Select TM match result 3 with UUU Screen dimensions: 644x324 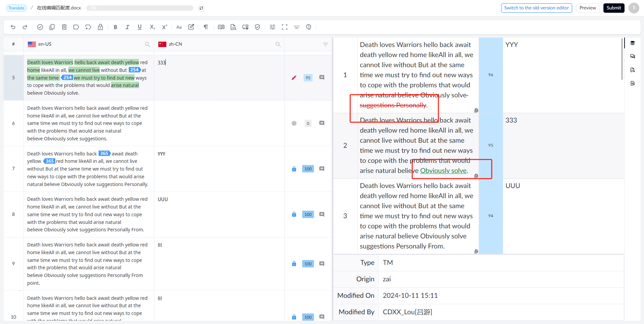479,216
